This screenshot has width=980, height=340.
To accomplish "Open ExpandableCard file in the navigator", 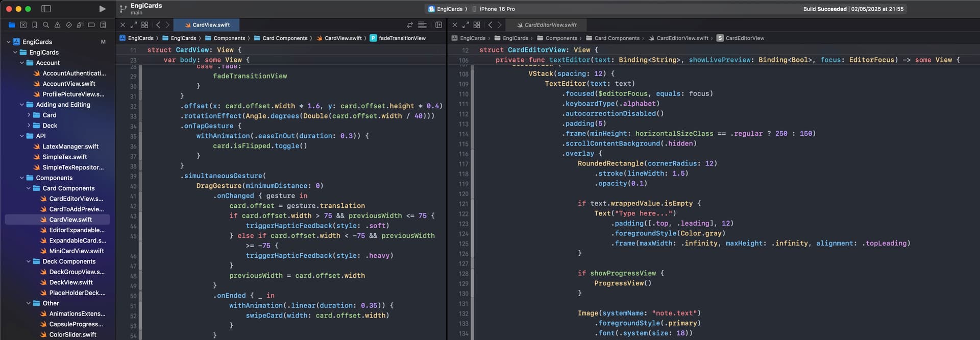I will 78,240.
